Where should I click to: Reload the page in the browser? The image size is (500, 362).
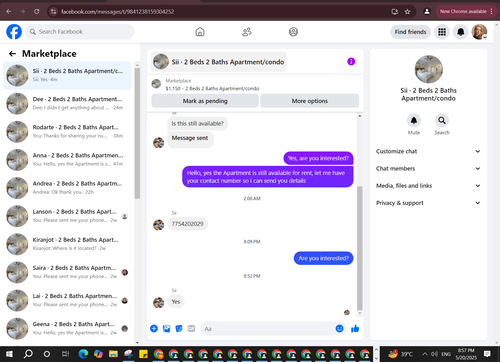click(x=37, y=12)
